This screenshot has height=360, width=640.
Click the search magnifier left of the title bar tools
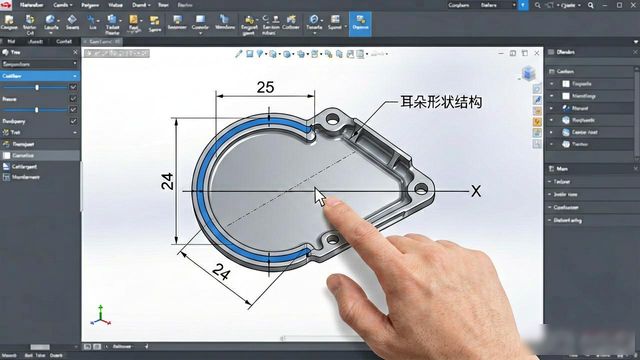coord(538,5)
